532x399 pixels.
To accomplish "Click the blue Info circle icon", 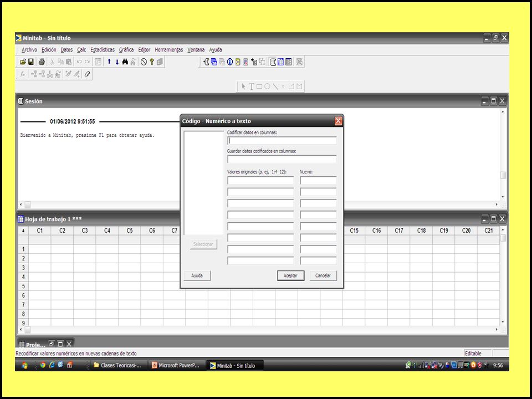I will click(x=230, y=62).
